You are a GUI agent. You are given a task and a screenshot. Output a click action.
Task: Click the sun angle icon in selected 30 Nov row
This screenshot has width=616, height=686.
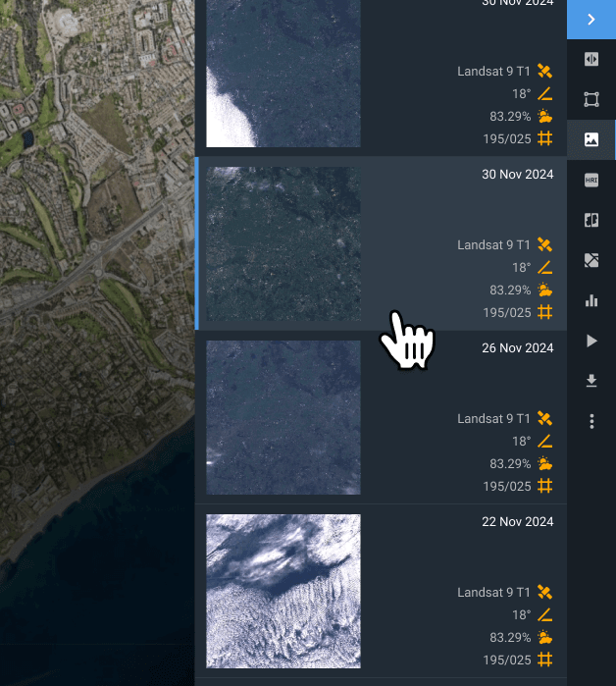click(544, 267)
